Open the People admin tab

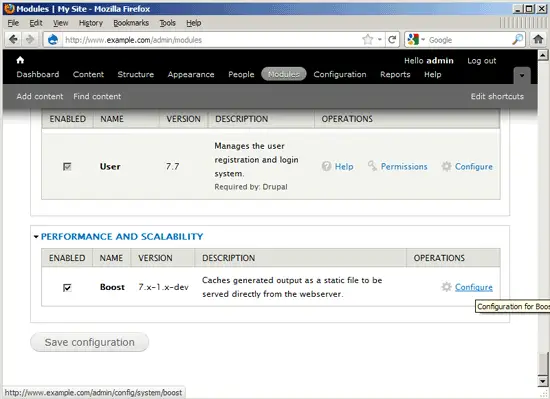click(241, 74)
